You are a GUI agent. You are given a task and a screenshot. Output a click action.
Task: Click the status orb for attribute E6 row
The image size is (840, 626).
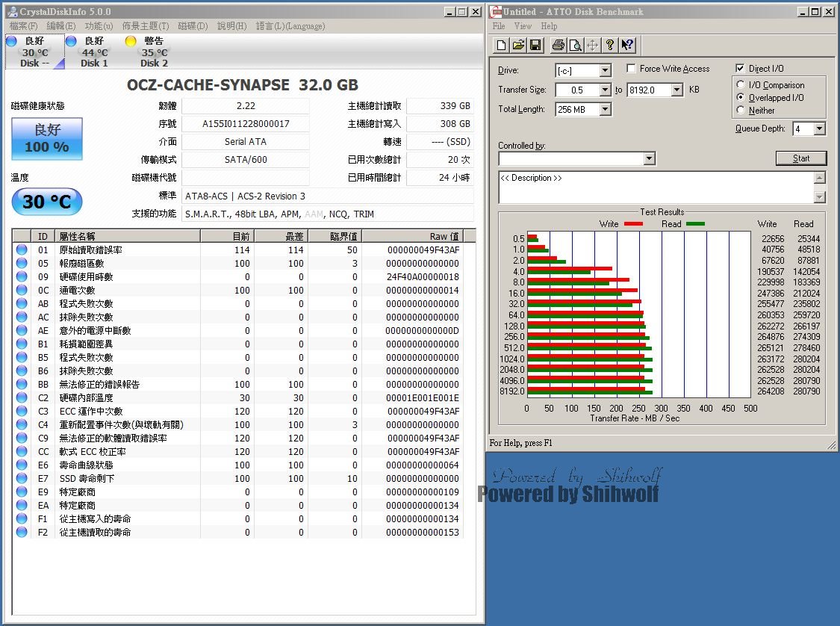coord(22,465)
